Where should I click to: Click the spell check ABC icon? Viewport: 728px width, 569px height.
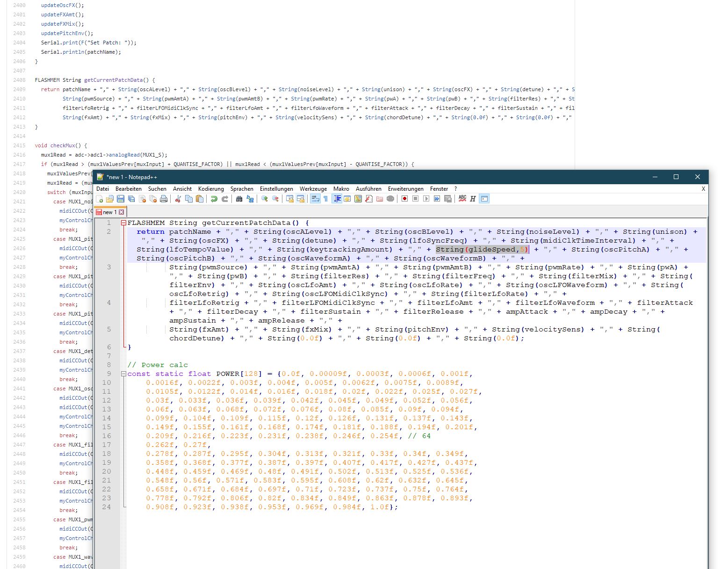462,199
